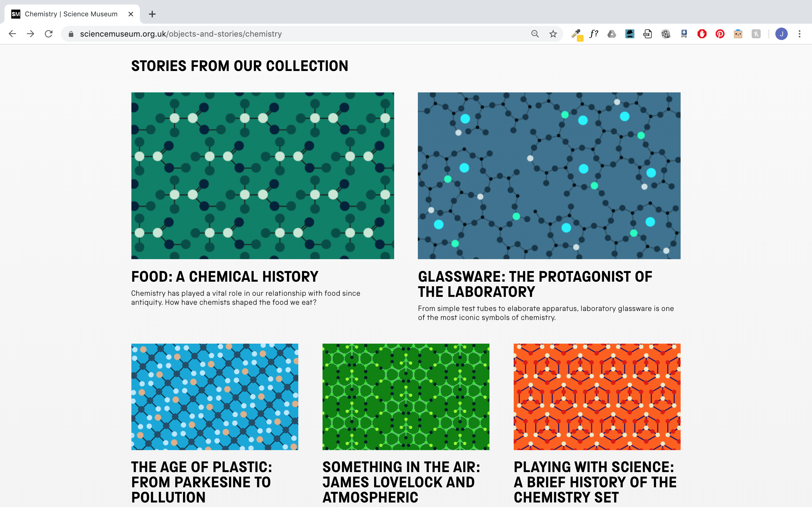Open the WhatFont extension
Viewport: 812px width, 507px height.
(594, 34)
